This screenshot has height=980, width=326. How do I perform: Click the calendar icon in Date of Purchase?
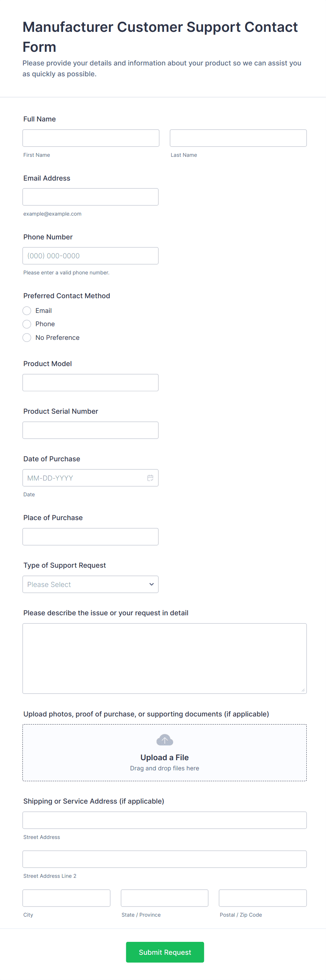tap(150, 478)
